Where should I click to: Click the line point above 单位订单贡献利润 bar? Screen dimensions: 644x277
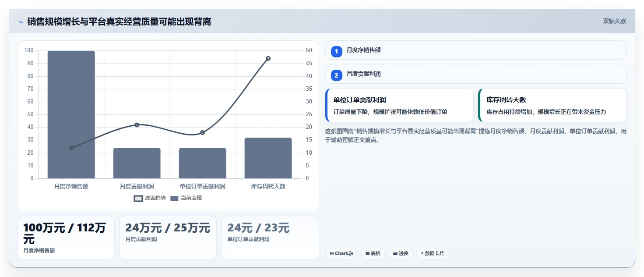pyautogui.click(x=202, y=132)
